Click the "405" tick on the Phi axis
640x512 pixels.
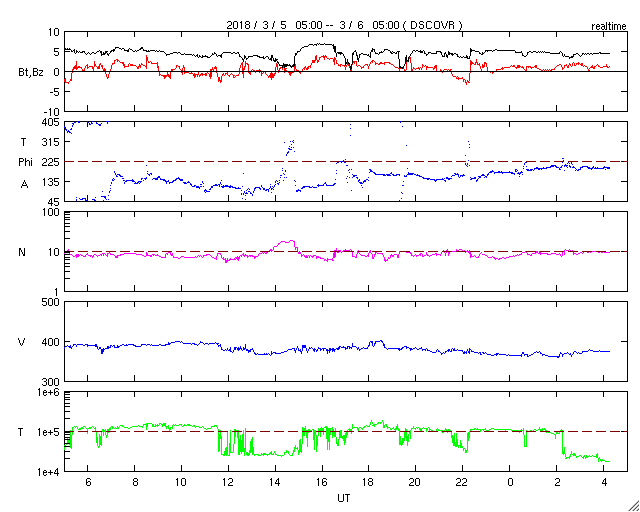click(x=51, y=122)
